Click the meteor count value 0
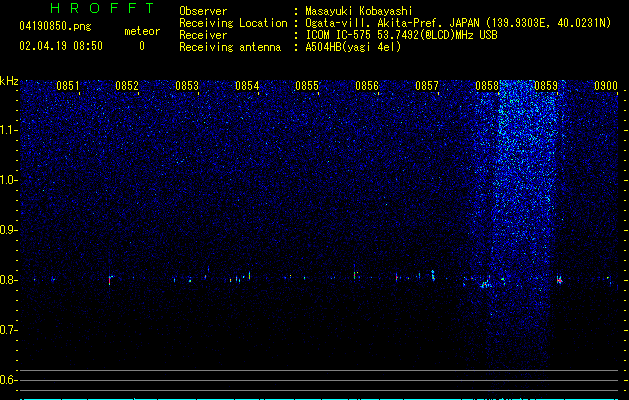 (142, 46)
